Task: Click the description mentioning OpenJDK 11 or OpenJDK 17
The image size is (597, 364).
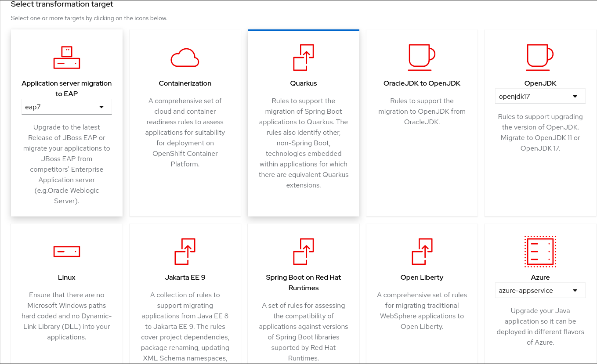Action: [x=540, y=132]
